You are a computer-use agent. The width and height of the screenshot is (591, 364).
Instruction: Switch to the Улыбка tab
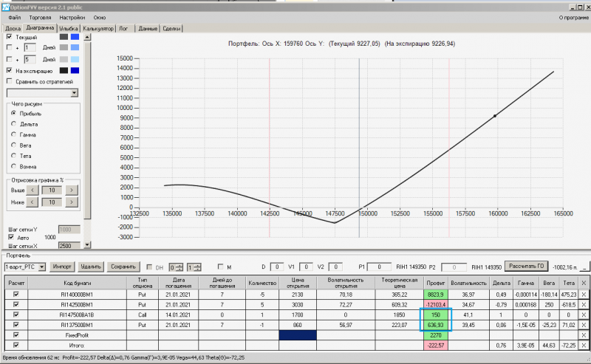click(x=69, y=28)
